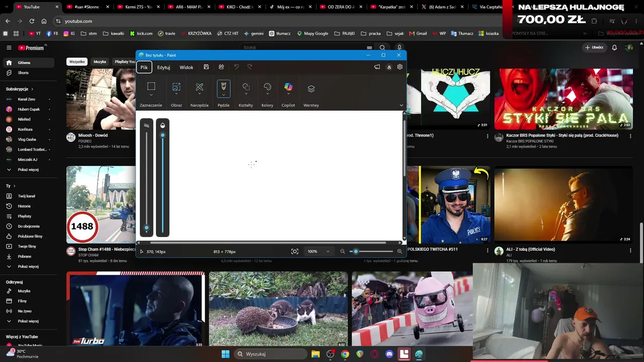Click the browser reload button

tap(32, 21)
